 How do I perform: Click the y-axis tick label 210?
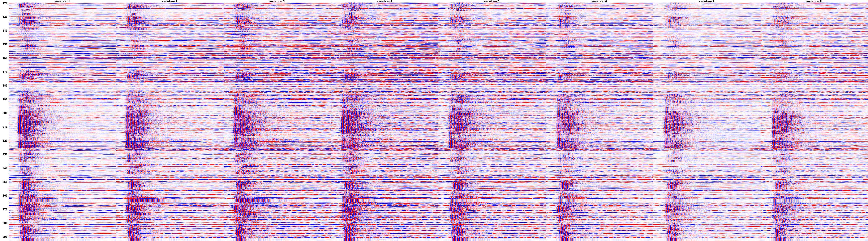[5, 127]
